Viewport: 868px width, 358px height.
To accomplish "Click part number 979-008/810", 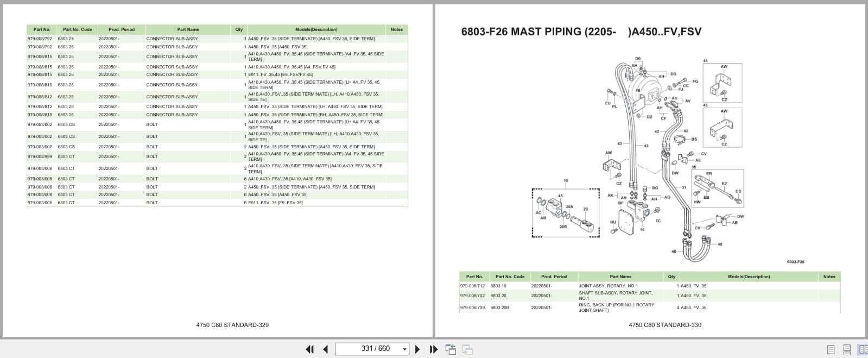I will tap(40, 85).
